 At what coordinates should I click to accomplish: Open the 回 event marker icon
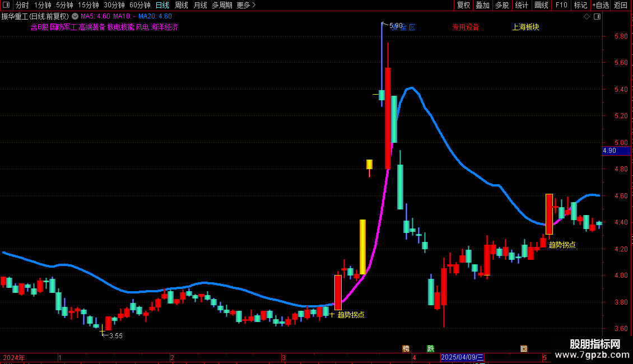click(524, 349)
